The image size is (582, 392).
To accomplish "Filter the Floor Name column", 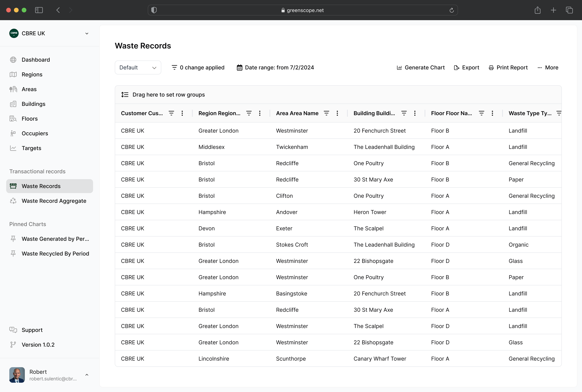I will tap(481, 113).
